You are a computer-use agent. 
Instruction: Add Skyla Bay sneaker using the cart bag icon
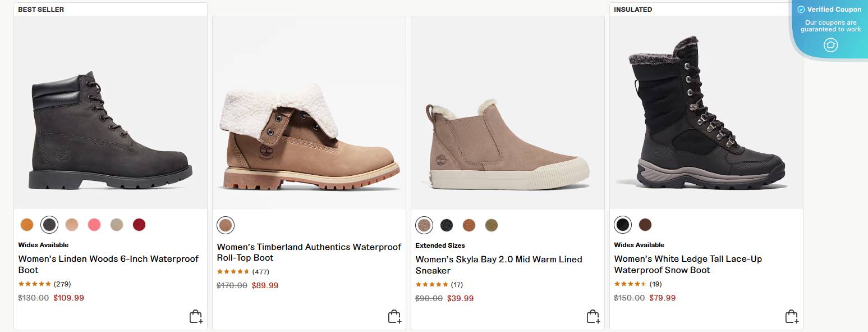click(x=593, y=316)
